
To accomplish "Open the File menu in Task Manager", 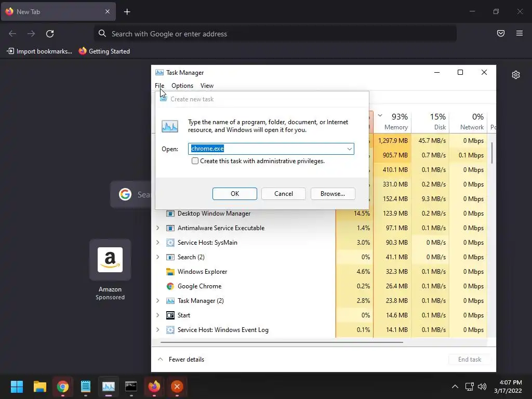I will tap(159, 86).
